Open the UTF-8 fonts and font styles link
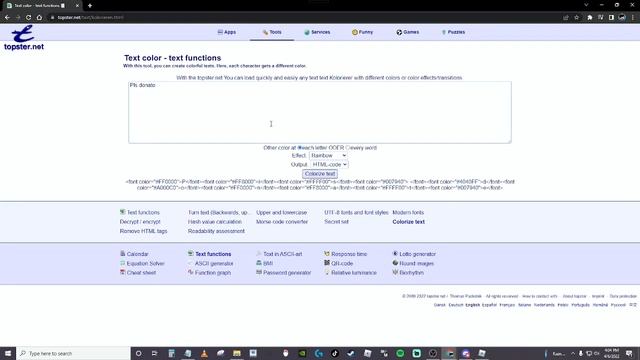 (x=356, y=212)
